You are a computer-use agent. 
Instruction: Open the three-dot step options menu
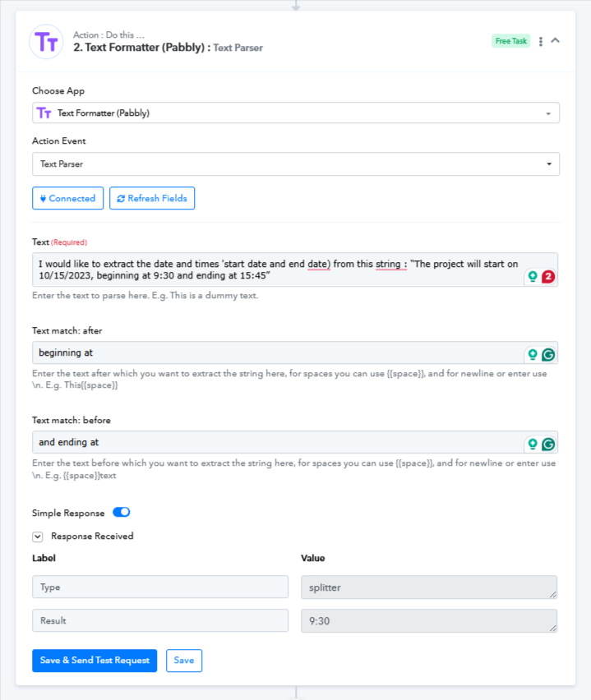[x=541, y=42]
